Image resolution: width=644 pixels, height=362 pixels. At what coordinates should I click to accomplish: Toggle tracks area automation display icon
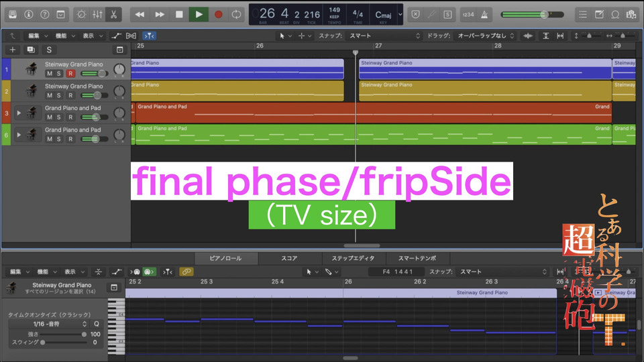point(116,36)
